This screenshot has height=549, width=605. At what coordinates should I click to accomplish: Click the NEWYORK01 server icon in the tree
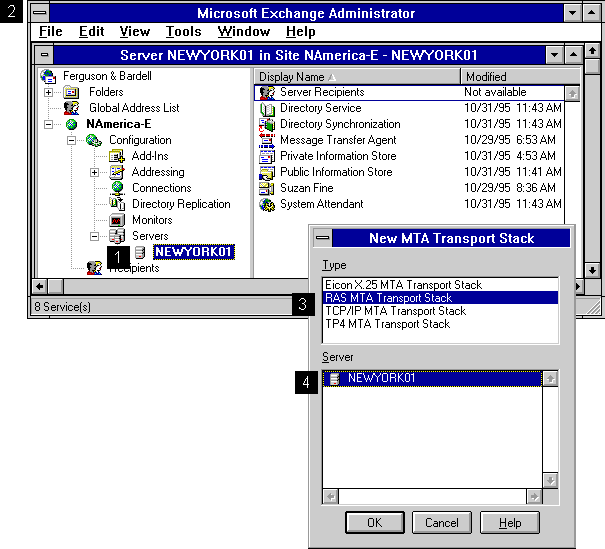[140, 252]
